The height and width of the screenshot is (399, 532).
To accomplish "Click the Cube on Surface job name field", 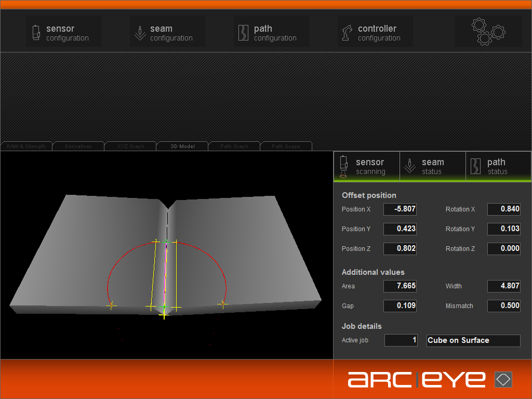I will tap(473, 340).
